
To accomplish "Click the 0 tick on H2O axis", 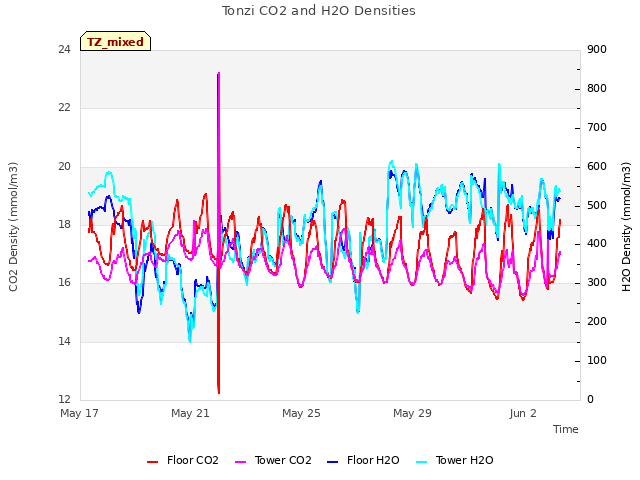I will (590, 399).
